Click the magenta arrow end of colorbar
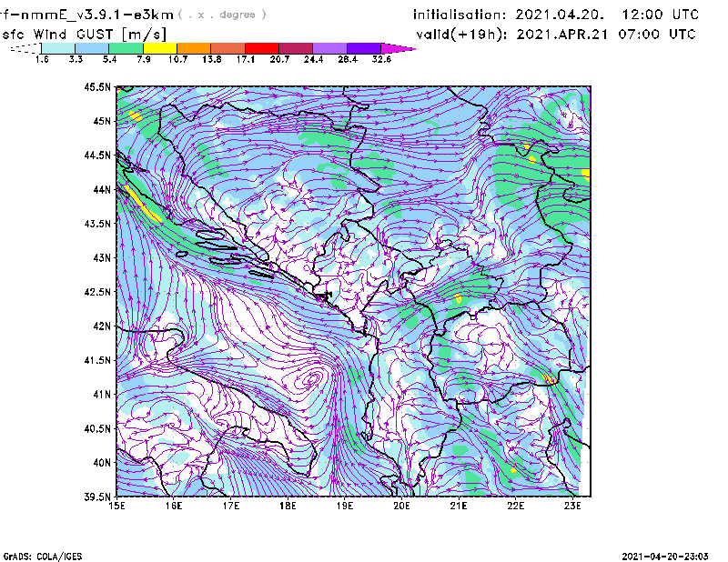Screen dimensions: 728x562 [398, 48]
